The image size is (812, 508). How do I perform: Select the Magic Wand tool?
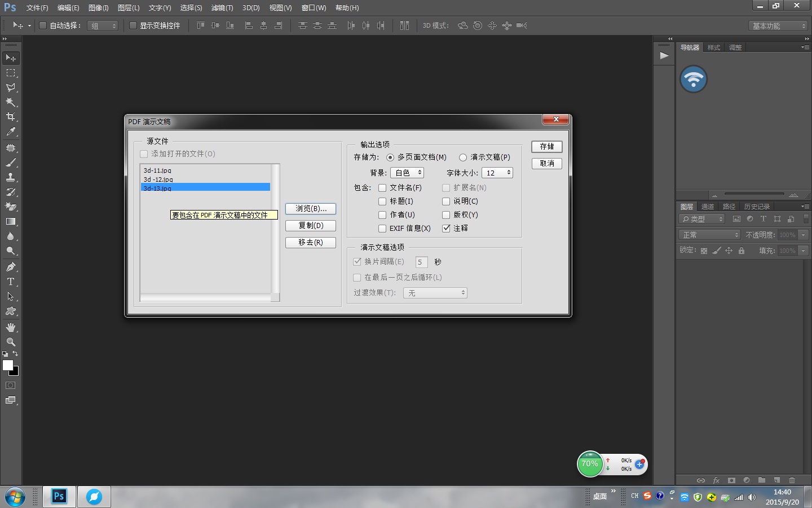pyautogui.click(x=11, y=102)
